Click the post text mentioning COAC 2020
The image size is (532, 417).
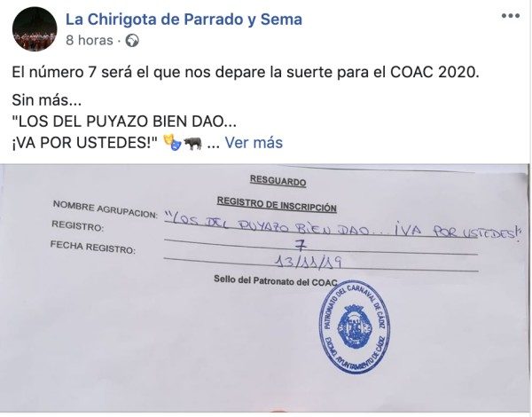pyautogui.click(x=246, y=72)
